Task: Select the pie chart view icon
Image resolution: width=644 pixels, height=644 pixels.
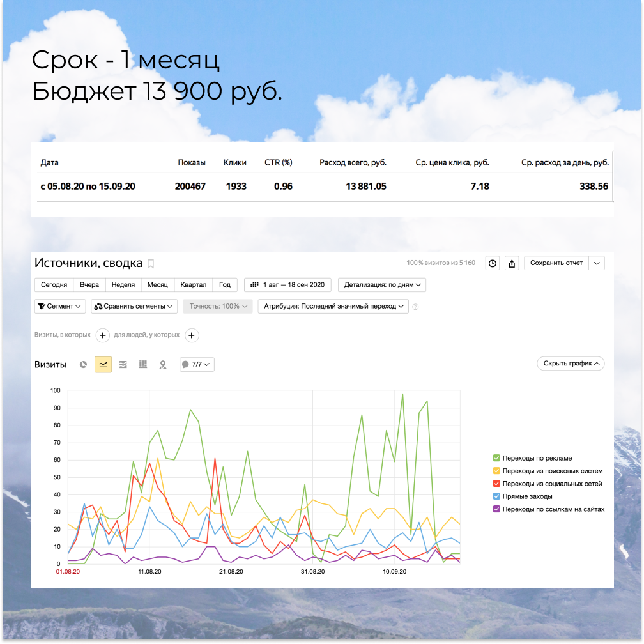Action: click(83, 364)
